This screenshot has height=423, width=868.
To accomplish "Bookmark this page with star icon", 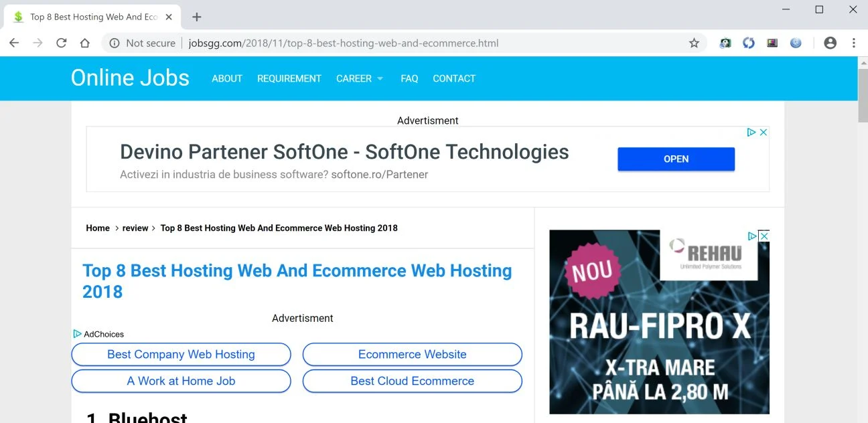I will [x=694, y=43].
